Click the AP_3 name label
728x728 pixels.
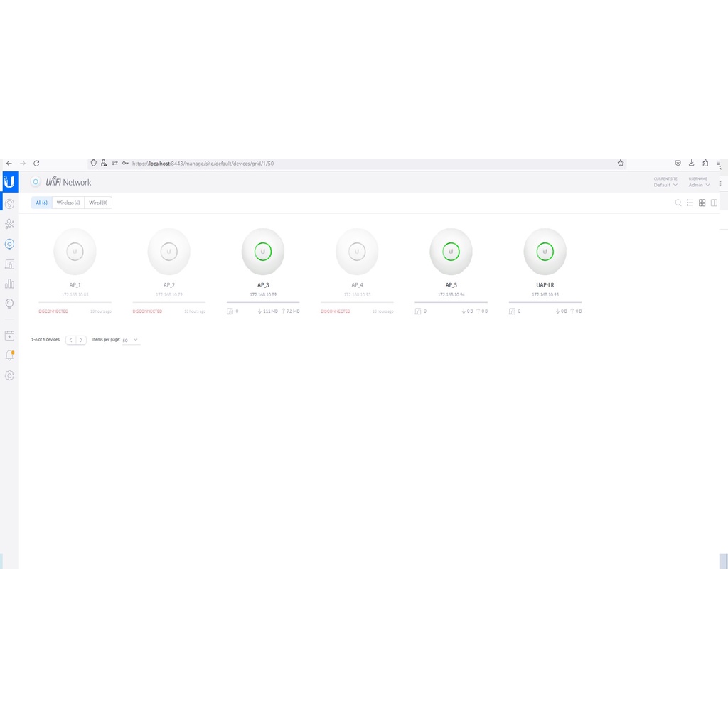point(263,285)
